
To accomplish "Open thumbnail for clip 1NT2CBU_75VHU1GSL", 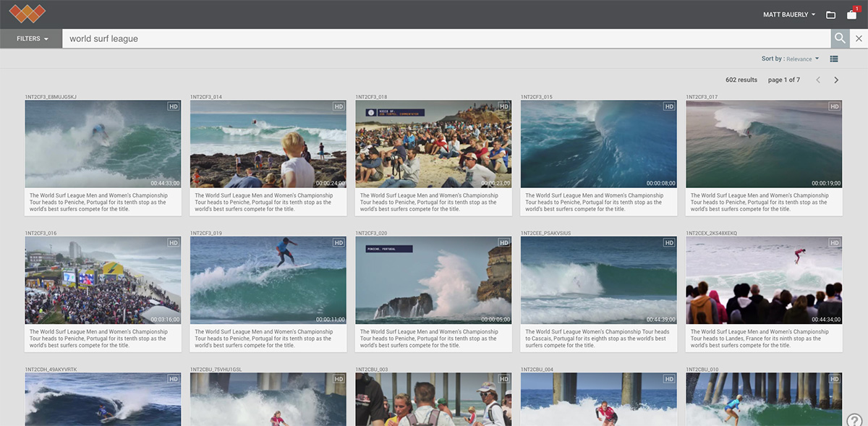I will coord(268,399).
